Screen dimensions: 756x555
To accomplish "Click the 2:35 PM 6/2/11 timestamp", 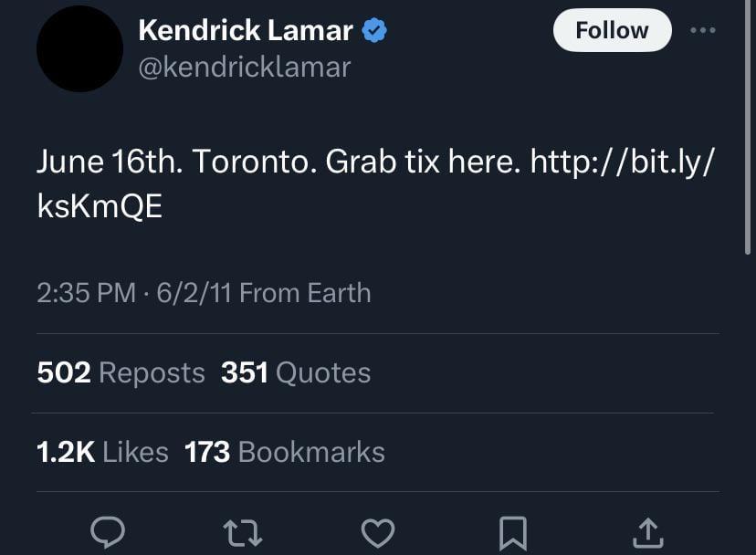I will coord(134,293).
